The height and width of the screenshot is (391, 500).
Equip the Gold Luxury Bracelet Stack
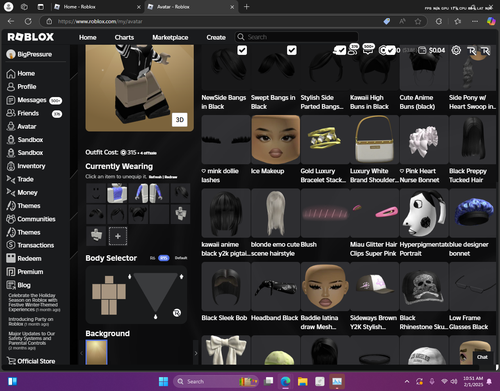325,140
